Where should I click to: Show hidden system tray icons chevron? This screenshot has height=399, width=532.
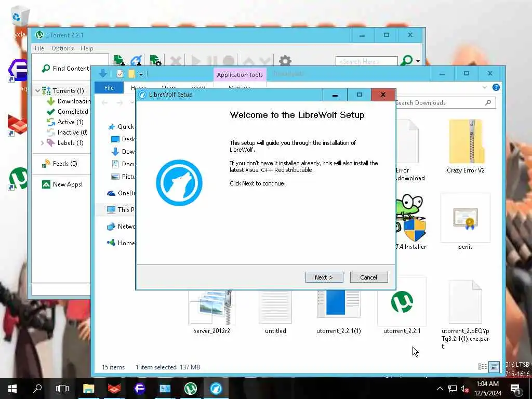(440, 389)
